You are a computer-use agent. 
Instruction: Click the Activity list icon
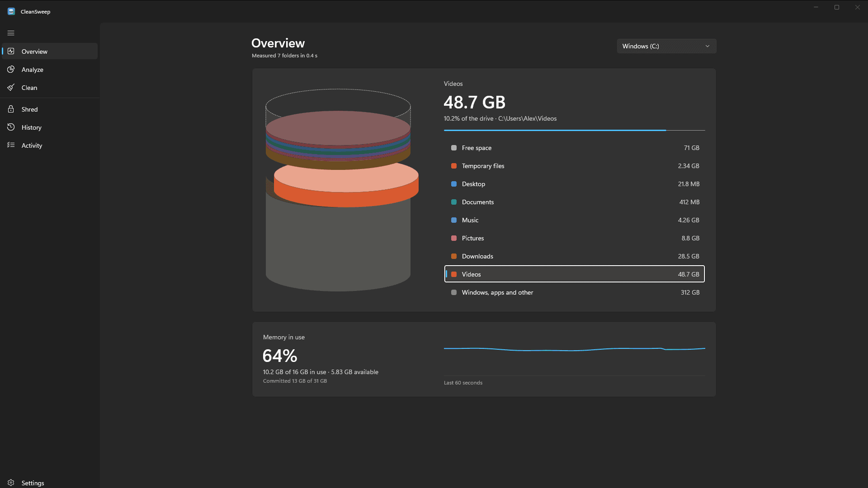[11, 145]
